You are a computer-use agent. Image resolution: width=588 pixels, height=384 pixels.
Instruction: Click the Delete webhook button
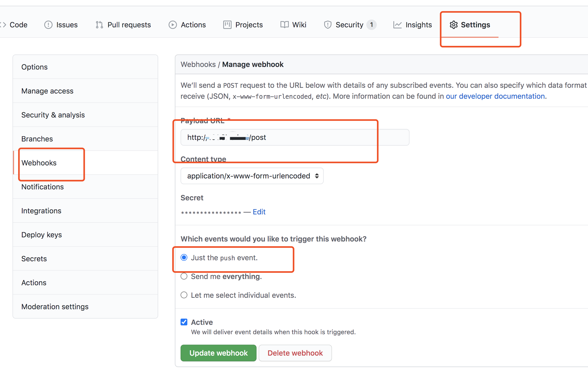pos(295,353)
